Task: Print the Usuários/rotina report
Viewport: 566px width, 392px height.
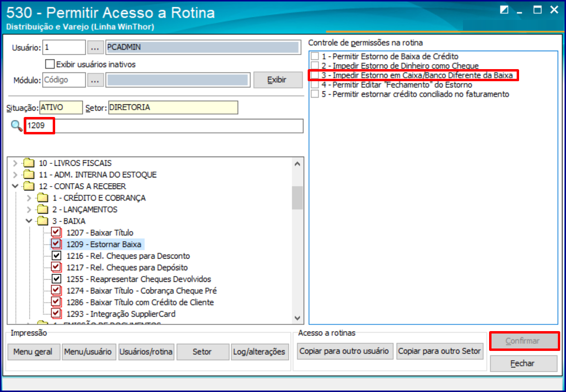Action: pyautogui.click(x=146, y=351)
